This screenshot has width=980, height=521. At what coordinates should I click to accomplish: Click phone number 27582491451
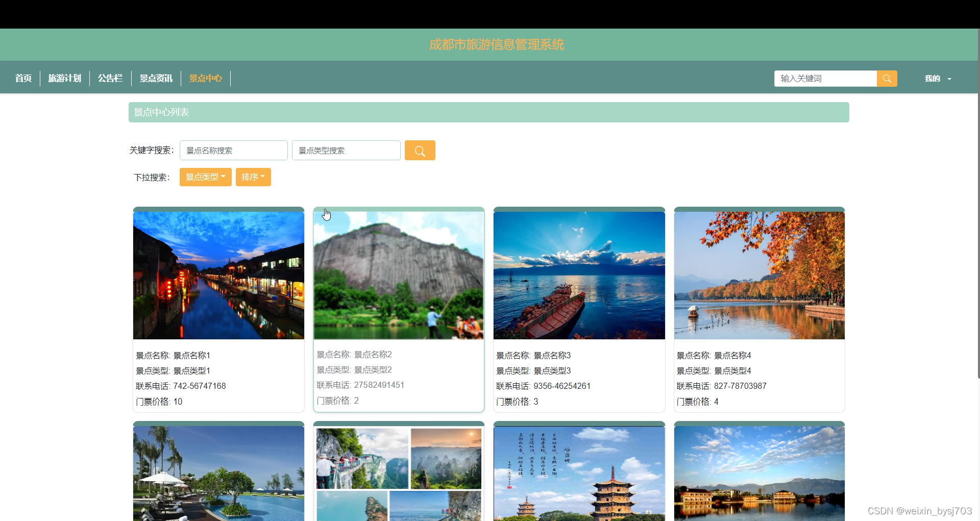(x=379, y=385)
